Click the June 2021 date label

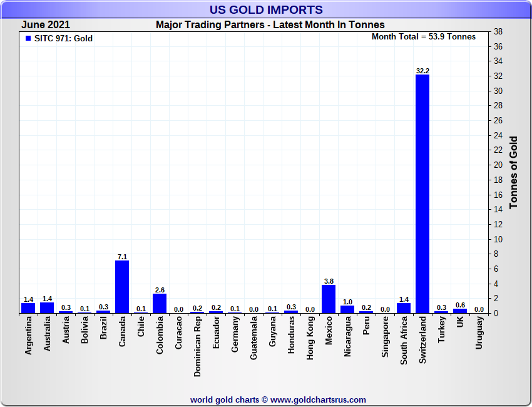pyautogui.click(x=46, y=25)
